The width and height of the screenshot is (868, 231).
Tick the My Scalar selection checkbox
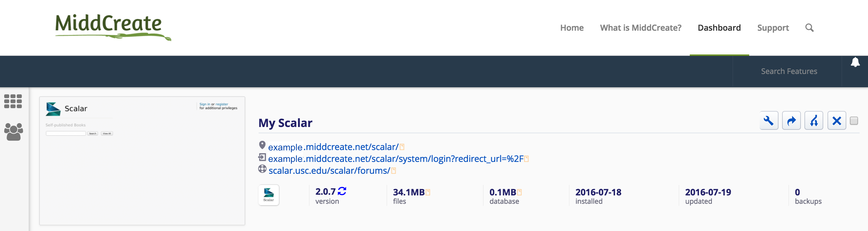854,121
